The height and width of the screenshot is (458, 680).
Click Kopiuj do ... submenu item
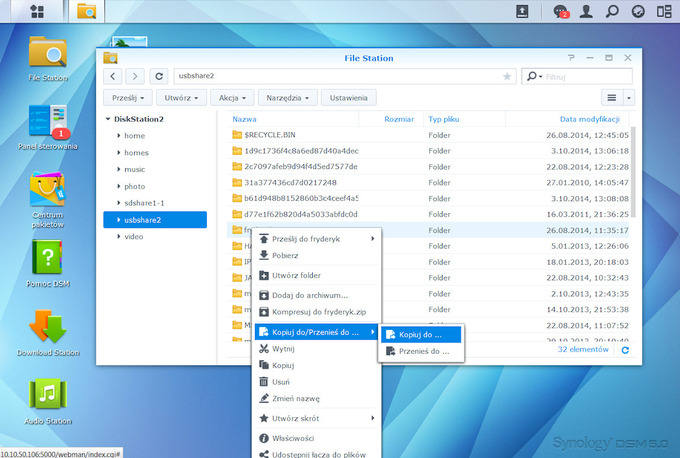coord(421,334)
